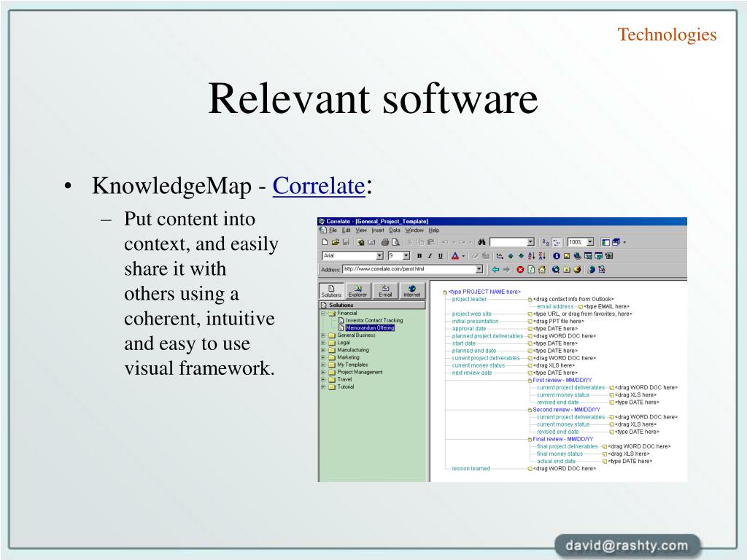Switch to the Solutions tab

coord(331,290)
